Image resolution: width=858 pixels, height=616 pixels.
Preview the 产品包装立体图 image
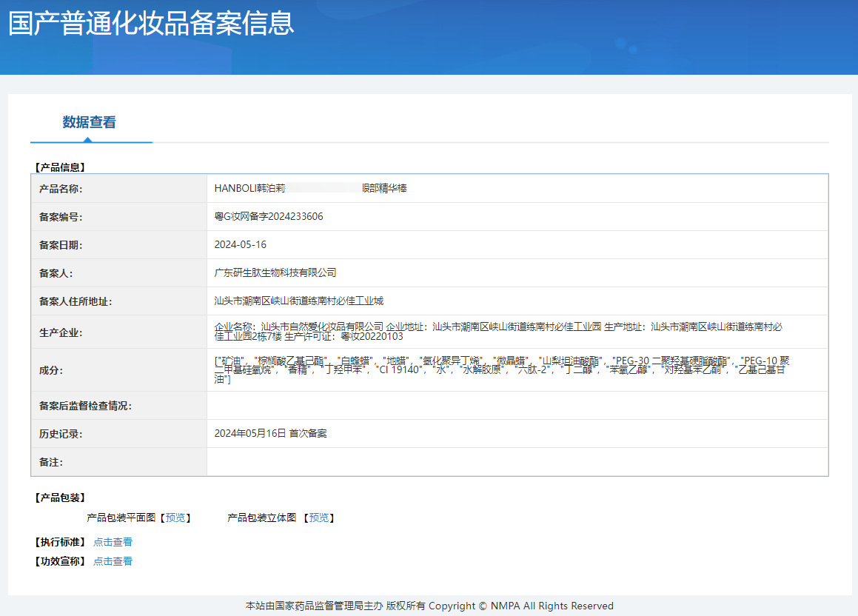pyautogui.click(x=319, y=518)
